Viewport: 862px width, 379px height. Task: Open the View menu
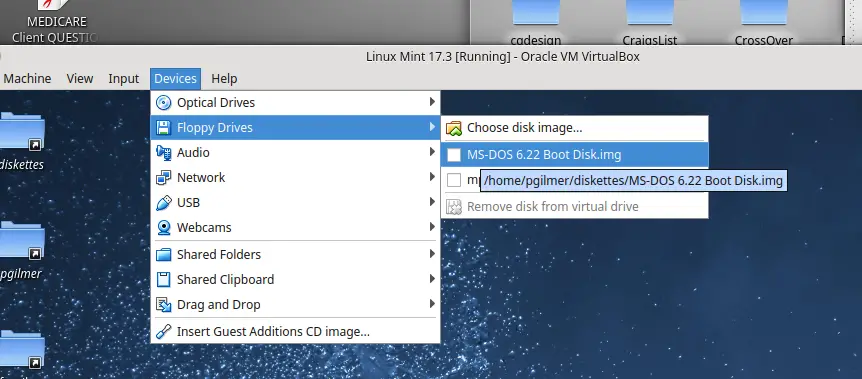click(x=80, y=79)
